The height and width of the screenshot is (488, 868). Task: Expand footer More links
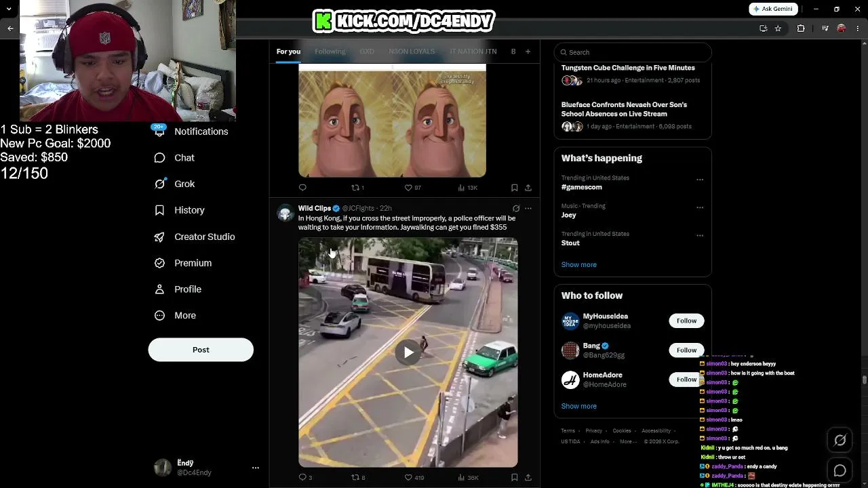(628, 441)
